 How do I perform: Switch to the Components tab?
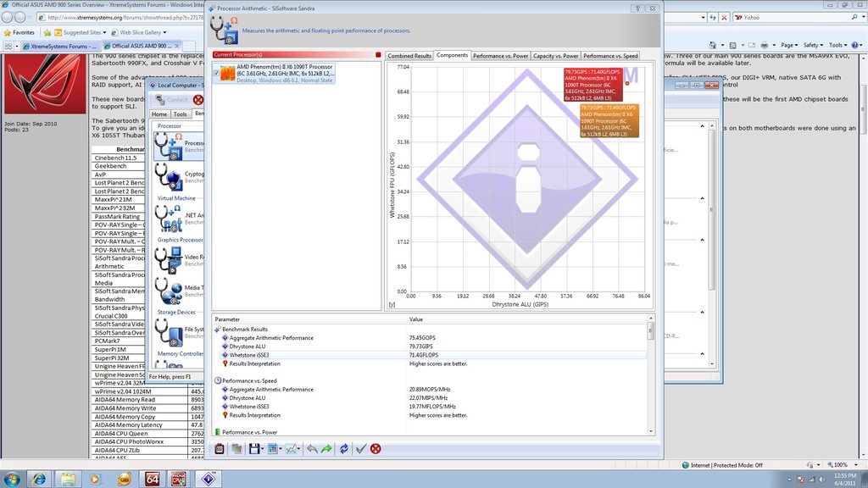coord(453,55)
